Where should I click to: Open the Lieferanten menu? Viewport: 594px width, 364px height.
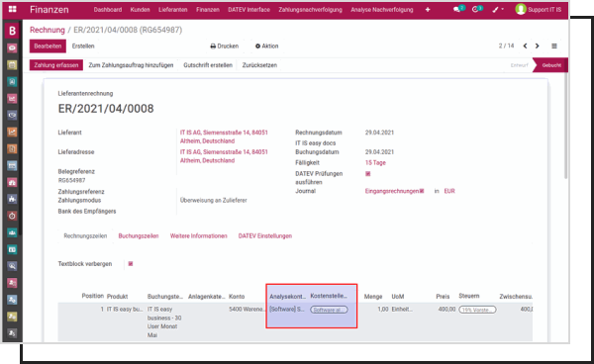[172, 10]
